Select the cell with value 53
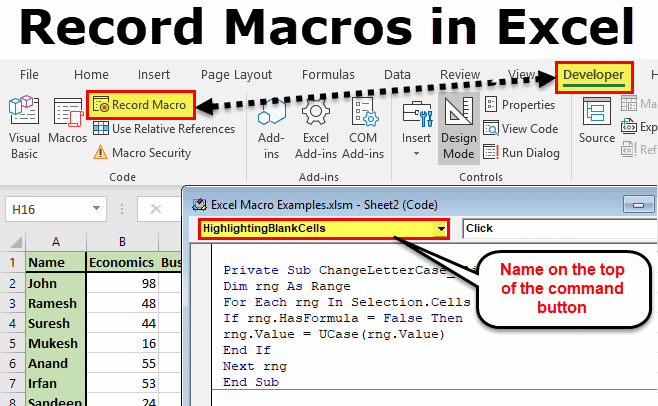The image size is (658, 406). [122, 383]
